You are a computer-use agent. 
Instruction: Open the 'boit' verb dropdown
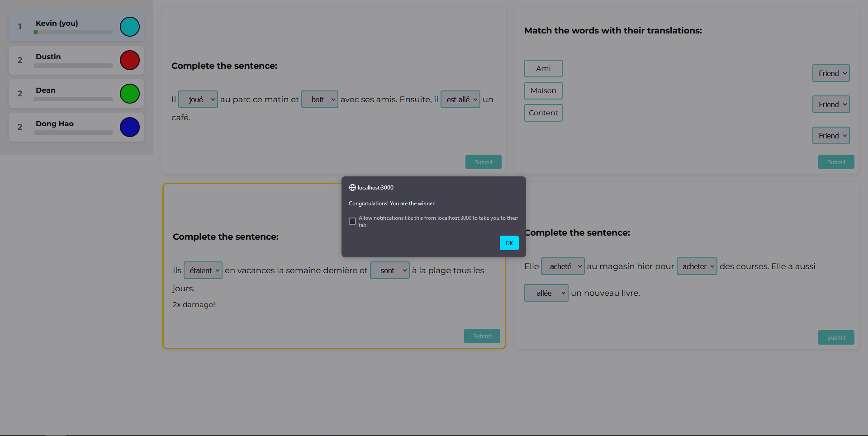tap(320, 100)
